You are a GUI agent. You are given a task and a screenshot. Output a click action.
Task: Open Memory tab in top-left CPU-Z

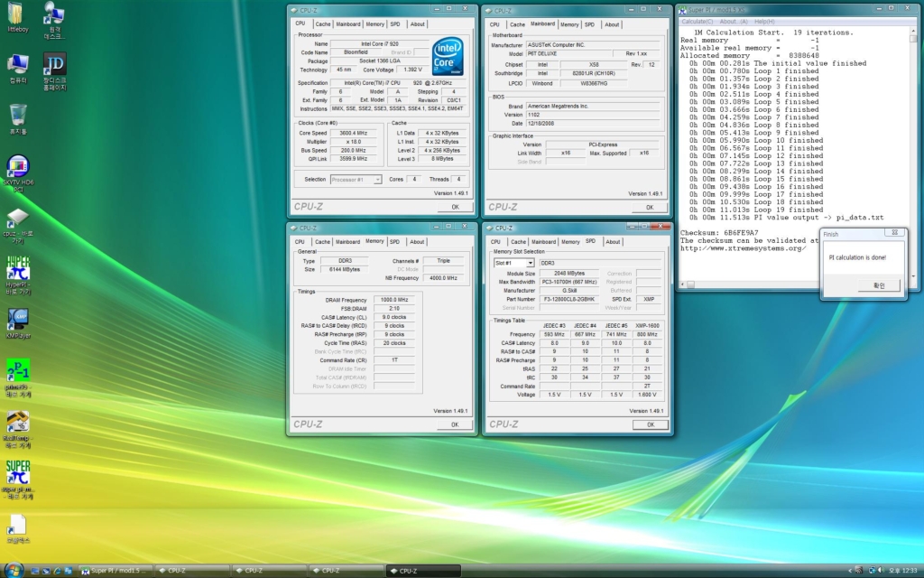coord(374,24)
